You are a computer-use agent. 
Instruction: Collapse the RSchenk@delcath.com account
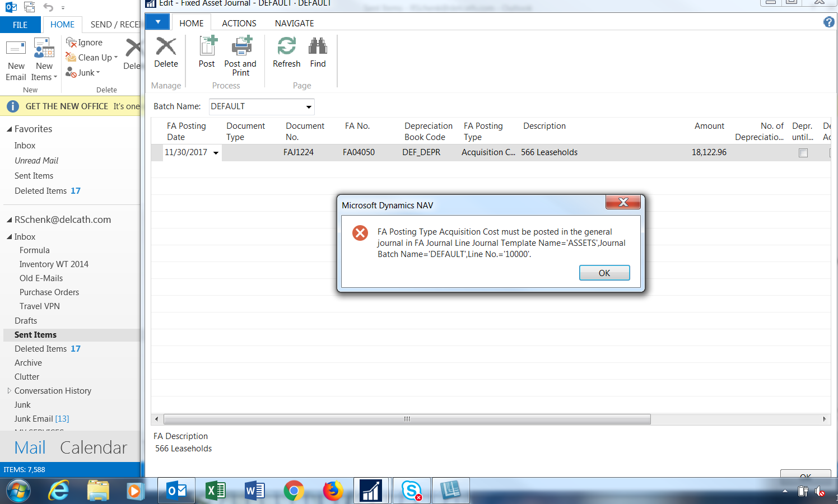[9, 220]
